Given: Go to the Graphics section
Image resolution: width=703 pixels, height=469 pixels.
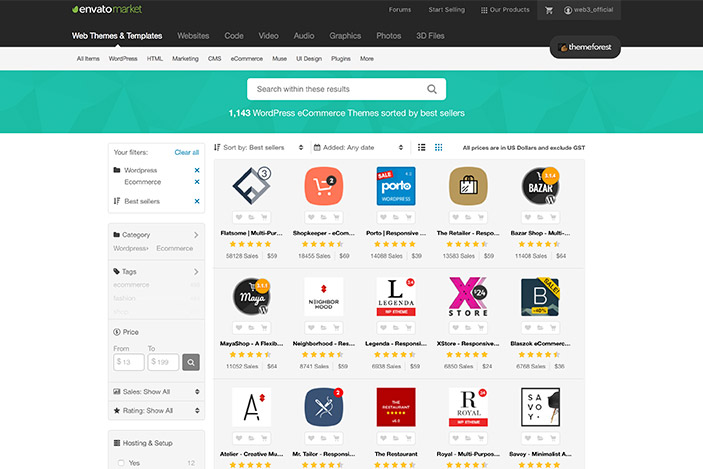Looking at the screenshot, I should [x=345, y=36].
